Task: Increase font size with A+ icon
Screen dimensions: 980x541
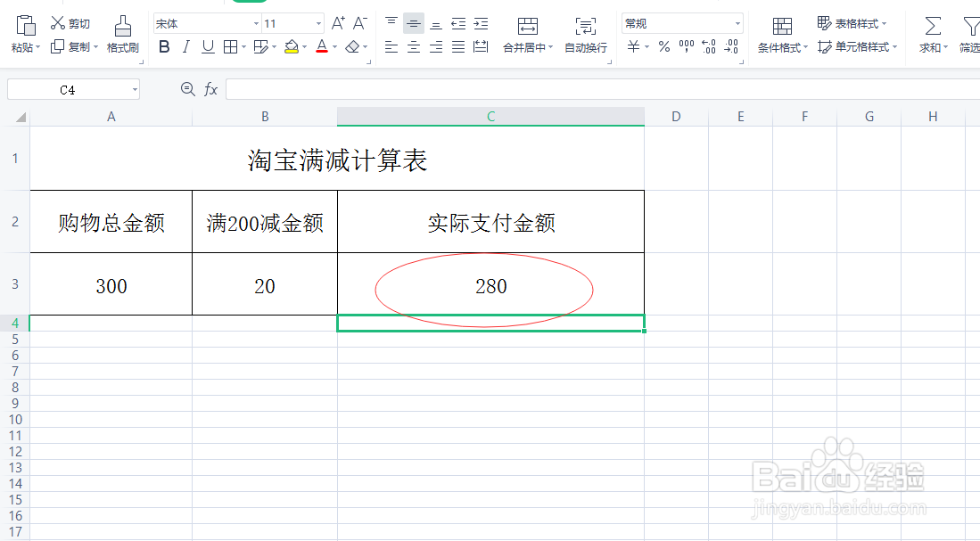Action: 338,24
